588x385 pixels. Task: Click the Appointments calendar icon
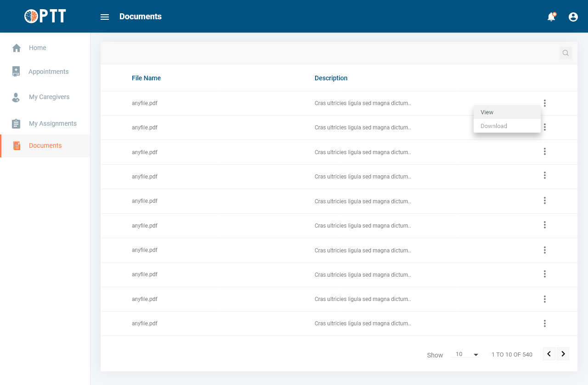[x=16, y=72]
